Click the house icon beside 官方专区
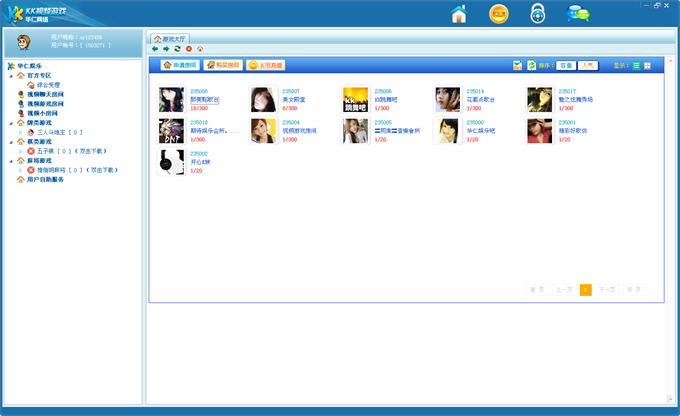This screenshot has height=416, width=680. click(20, 75)
